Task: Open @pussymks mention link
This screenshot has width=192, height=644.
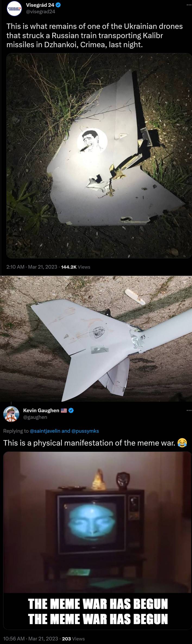Action: pyautogui.click(x=85, y=431)
